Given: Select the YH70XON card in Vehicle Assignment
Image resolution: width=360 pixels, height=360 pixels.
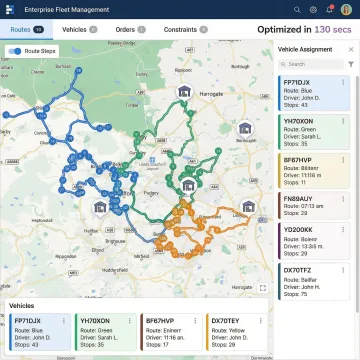Looking at the screenshot, I should [314, 132].
